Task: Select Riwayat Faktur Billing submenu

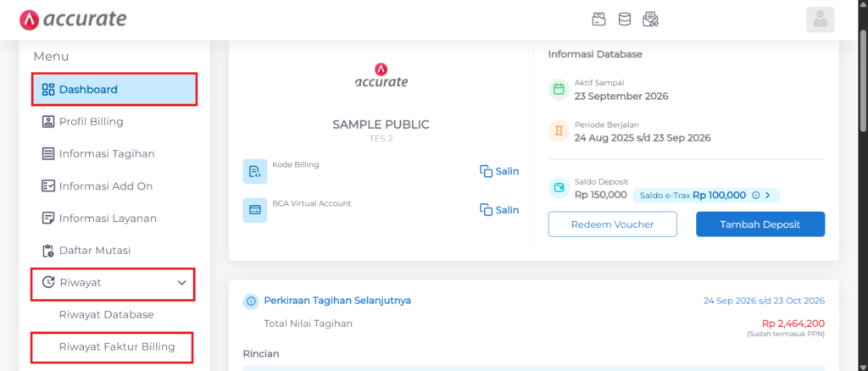Action: [x=116, y=346]
